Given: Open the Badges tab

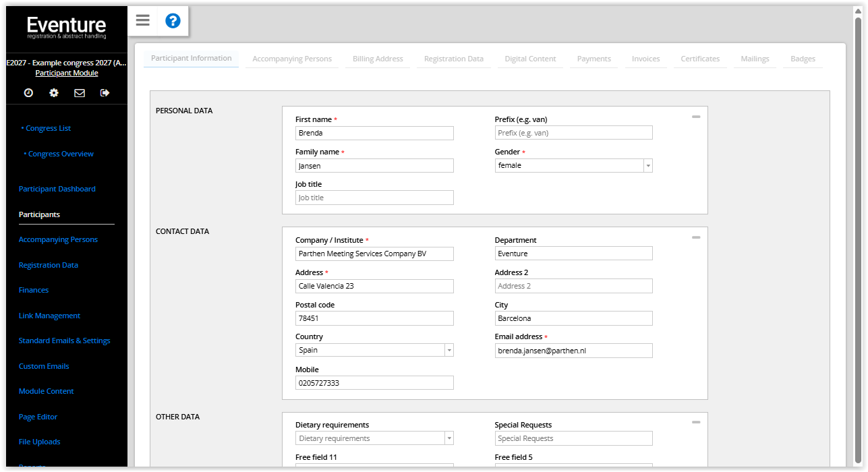Looking at the screenshot, I should click(x=803, y=59).
